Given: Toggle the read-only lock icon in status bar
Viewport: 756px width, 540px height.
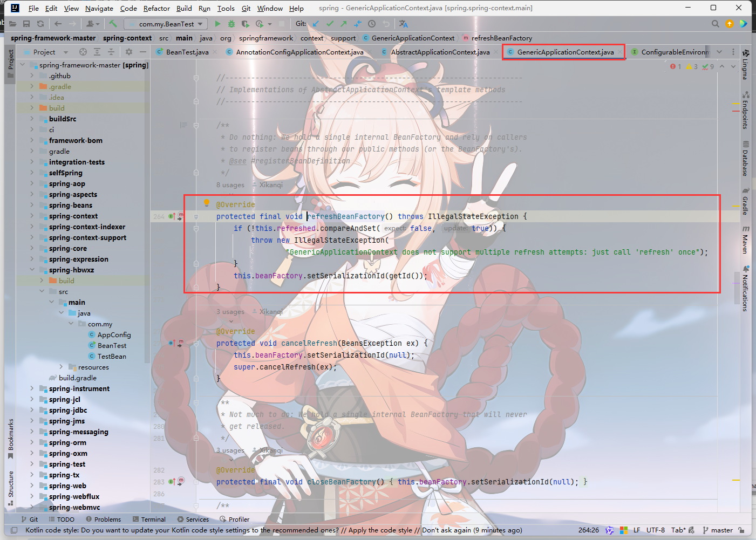Looking at the screenshot, I should click(x=741, y=530).
